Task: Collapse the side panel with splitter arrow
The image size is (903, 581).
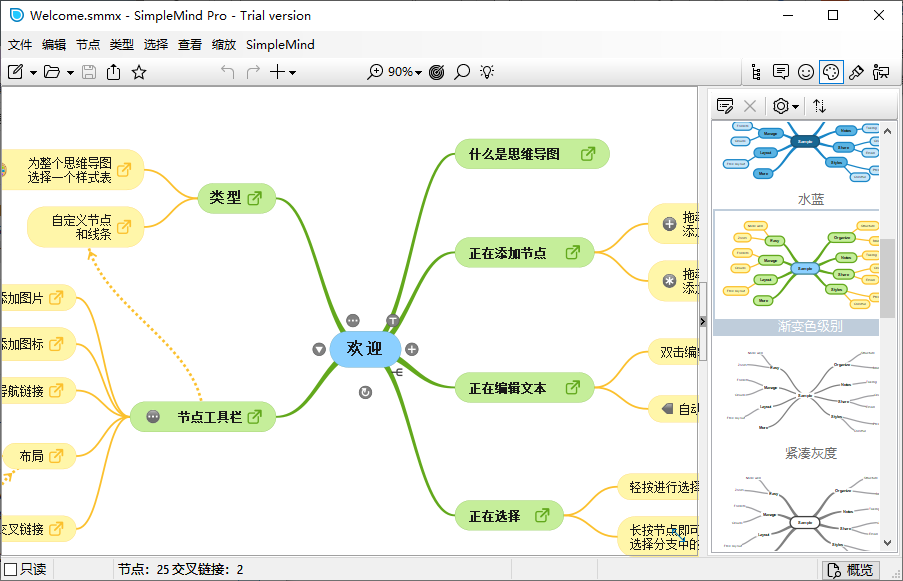Action: coord(702,321)
